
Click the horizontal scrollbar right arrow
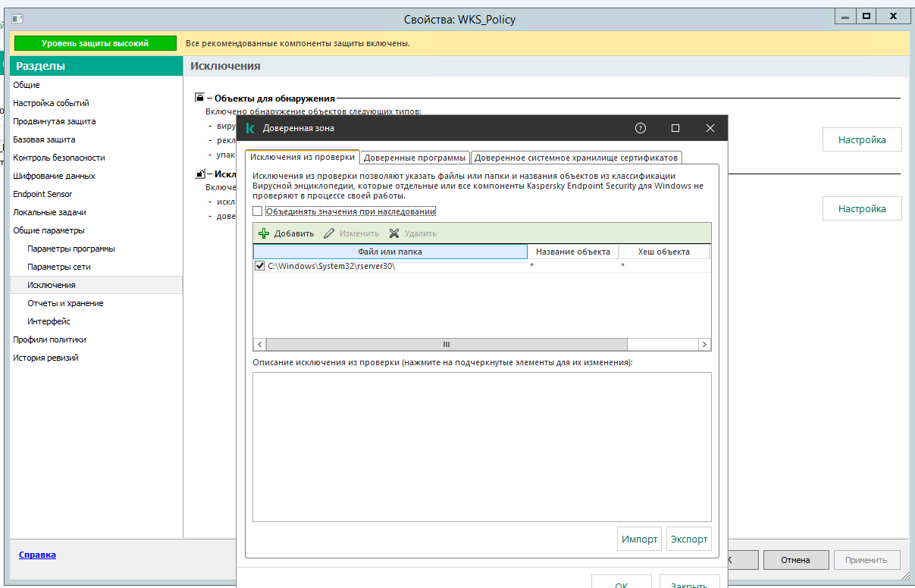(704, 344)
